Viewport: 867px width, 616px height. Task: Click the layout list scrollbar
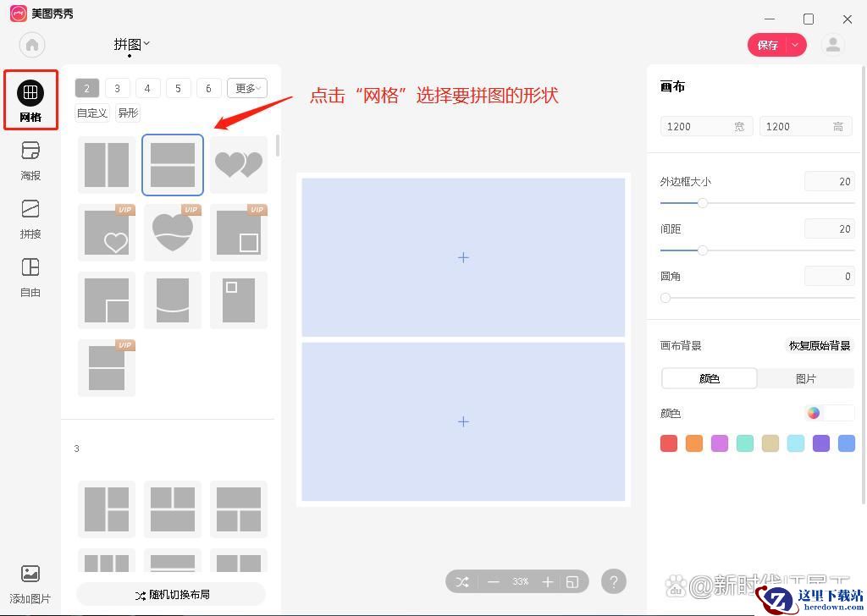277,146
